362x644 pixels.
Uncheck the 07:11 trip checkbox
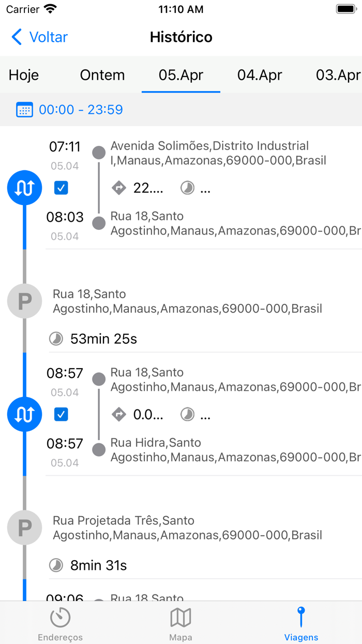tap(61, 188)
